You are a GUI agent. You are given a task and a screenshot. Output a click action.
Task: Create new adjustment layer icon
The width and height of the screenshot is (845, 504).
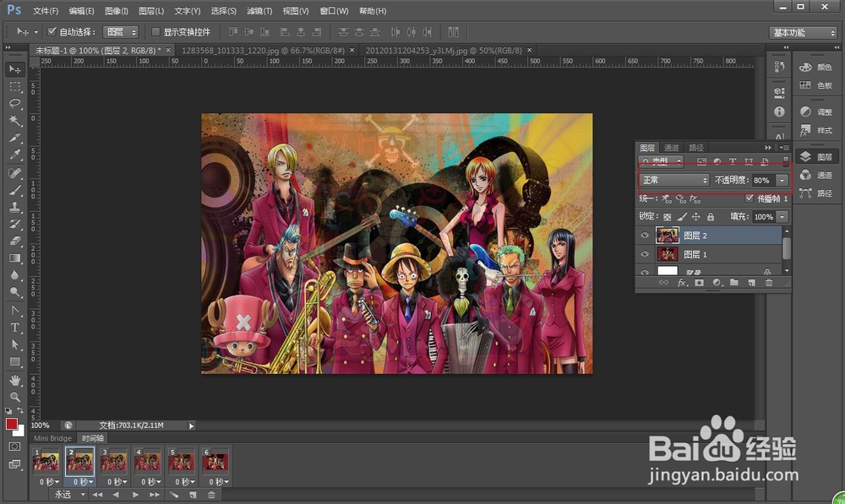point(717,283)
